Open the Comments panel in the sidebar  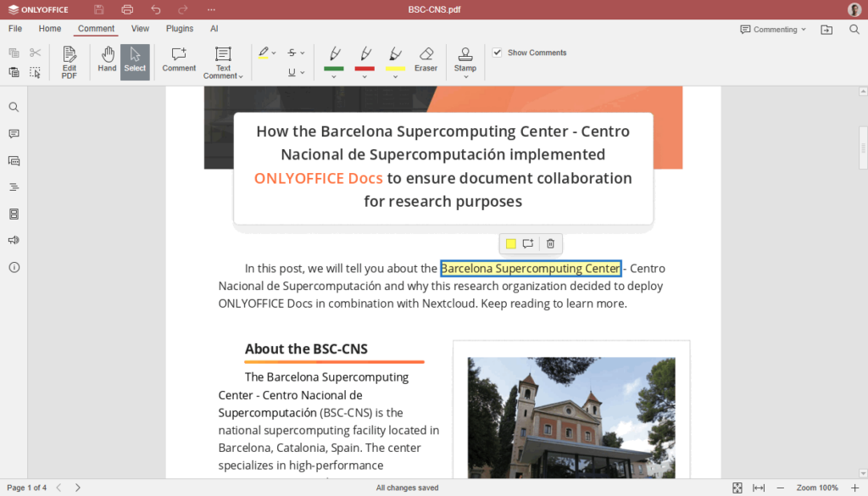(14, 133)
